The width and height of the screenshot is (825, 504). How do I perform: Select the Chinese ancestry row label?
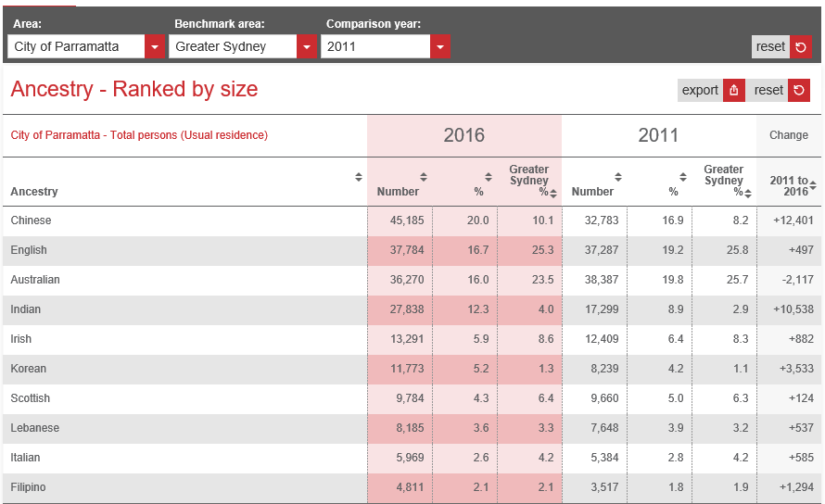pyautogui.click(x=31, y=220)
